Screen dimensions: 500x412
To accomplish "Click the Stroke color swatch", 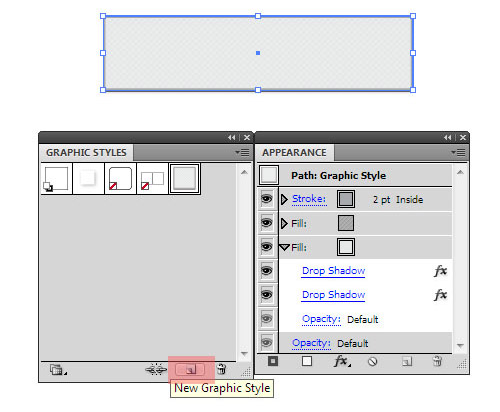I will tap(346, 199).
